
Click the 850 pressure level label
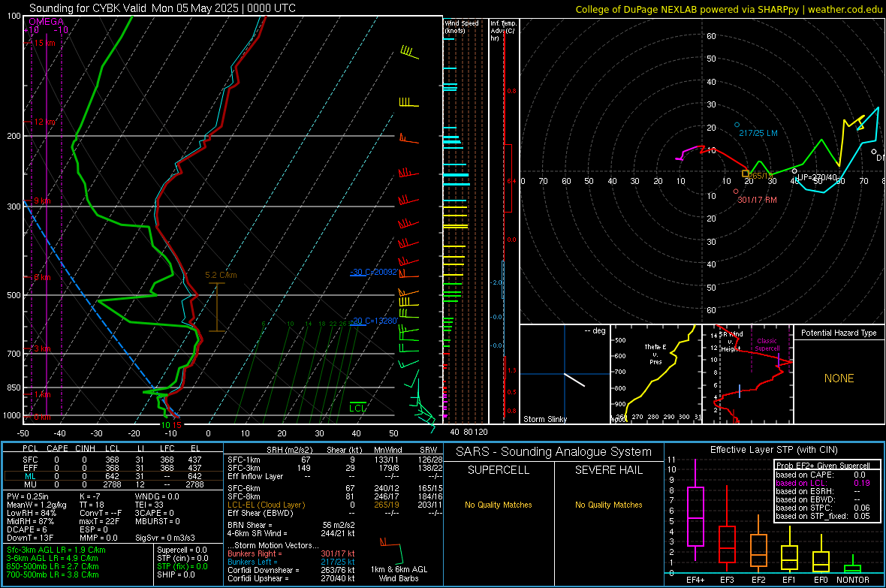[14, 387]
